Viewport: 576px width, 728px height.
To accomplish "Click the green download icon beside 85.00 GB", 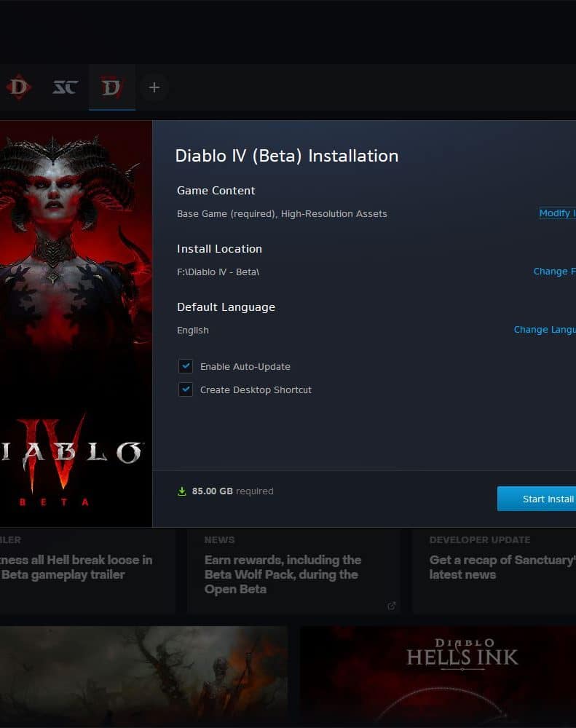I will (181, 491).
